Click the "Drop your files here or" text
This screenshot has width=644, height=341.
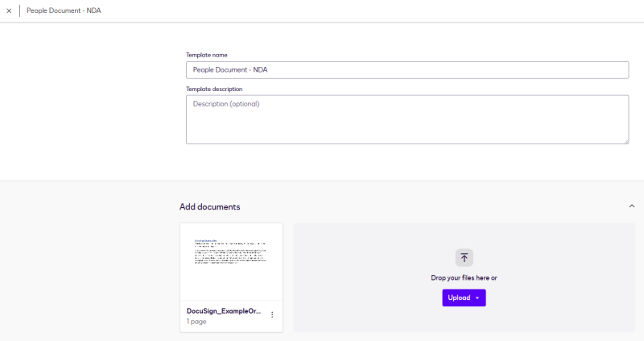point(464,278)
